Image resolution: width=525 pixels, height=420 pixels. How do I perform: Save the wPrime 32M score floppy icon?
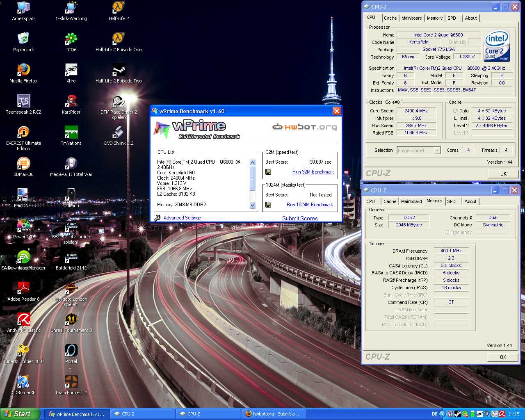268,172
